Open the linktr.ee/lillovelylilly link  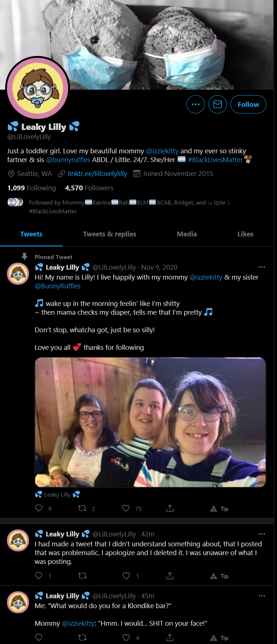click(x=97, y=174)
